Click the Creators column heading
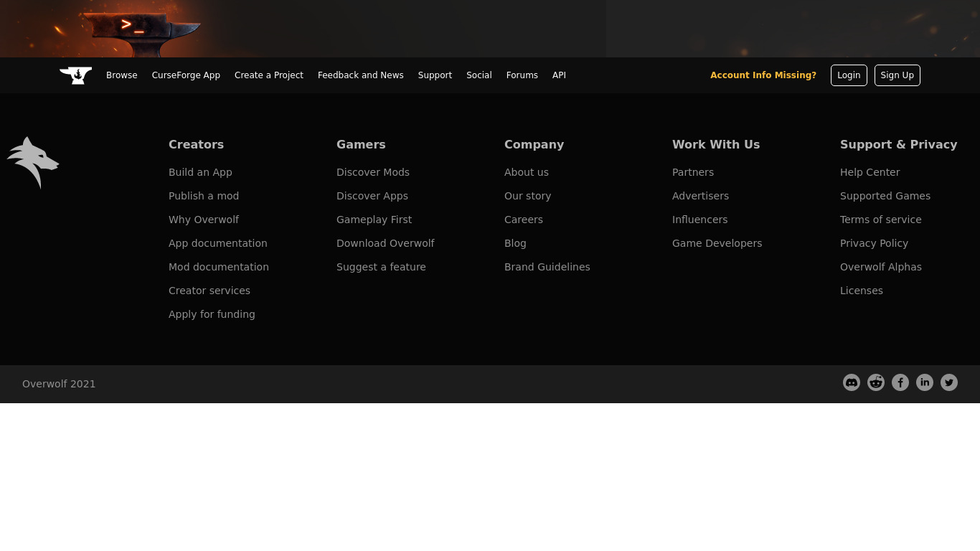The image size is (980, 551). click(196, 144)
